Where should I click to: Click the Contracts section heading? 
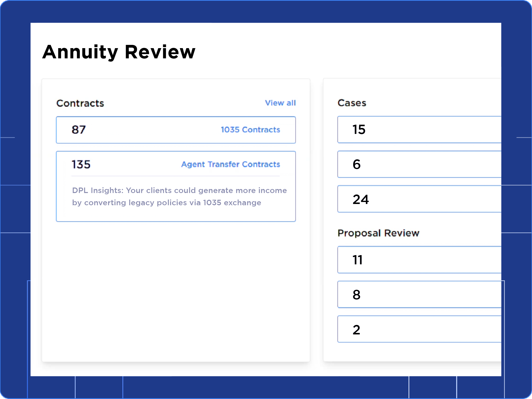click(x=80, y=103)
